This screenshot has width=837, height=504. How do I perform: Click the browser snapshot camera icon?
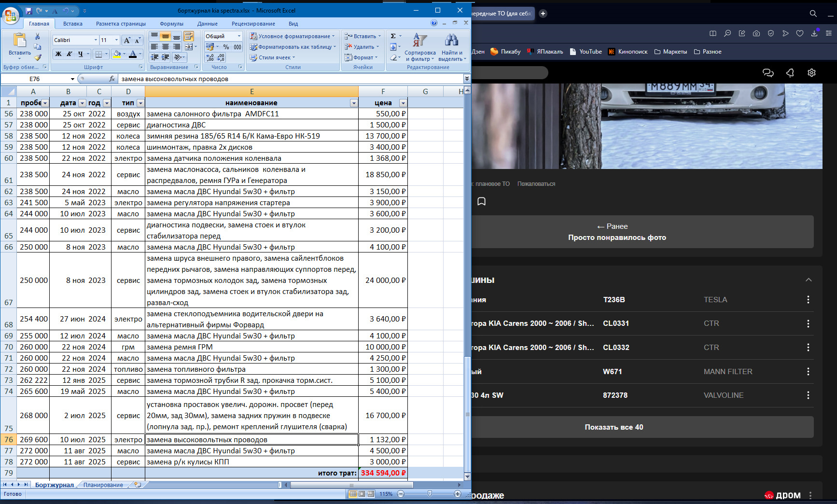pyautogui.click(x=756, y=33)
